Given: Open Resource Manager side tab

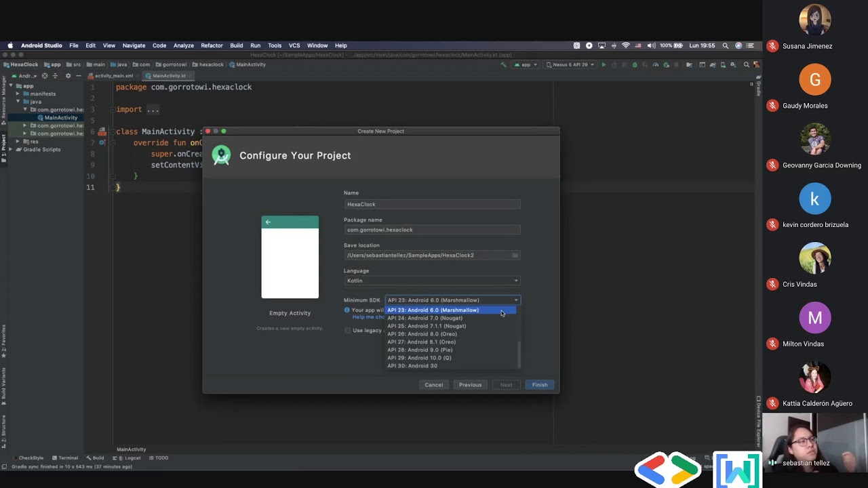Looking at the screenshot, I should pos(3,102).
